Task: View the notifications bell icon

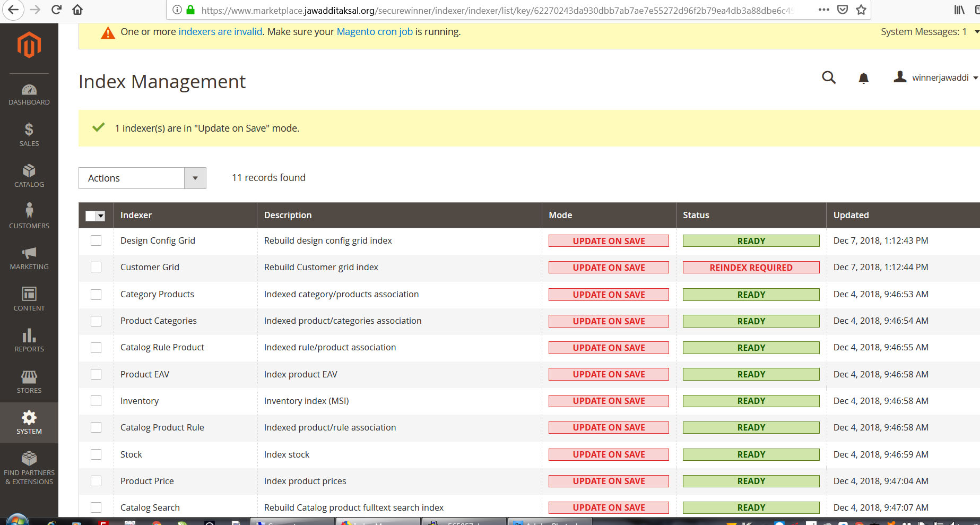Action: coord(863,78)
